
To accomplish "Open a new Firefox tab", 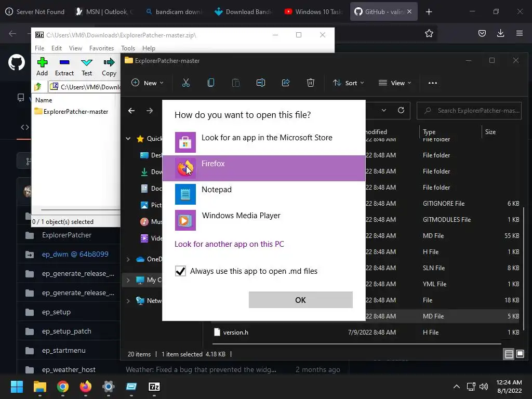I will (x=429, y=12).
